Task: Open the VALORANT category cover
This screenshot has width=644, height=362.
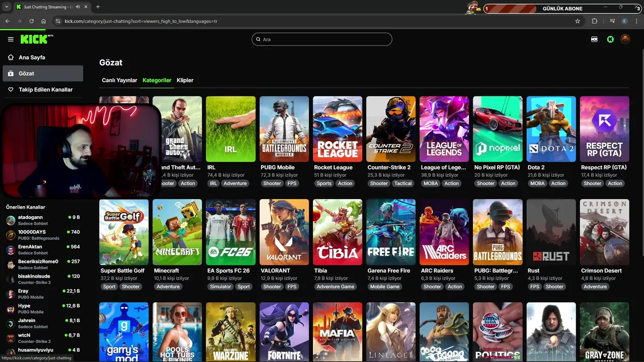Action: 284,232
